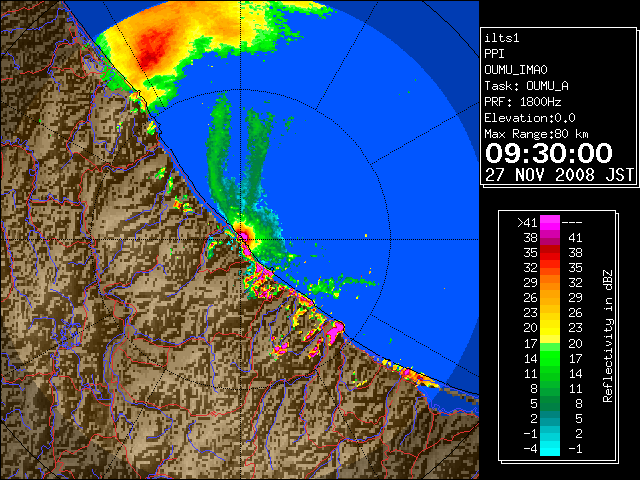The image size is (640, 480).
Task: Click the yellow 20 dBZ legend swatch
Action: pos(550,328)
